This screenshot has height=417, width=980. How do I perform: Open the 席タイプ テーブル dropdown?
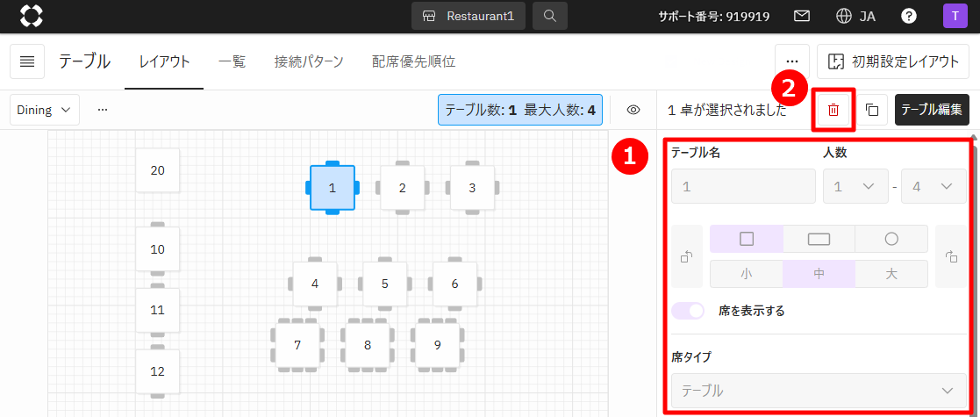tap(819, 390)
